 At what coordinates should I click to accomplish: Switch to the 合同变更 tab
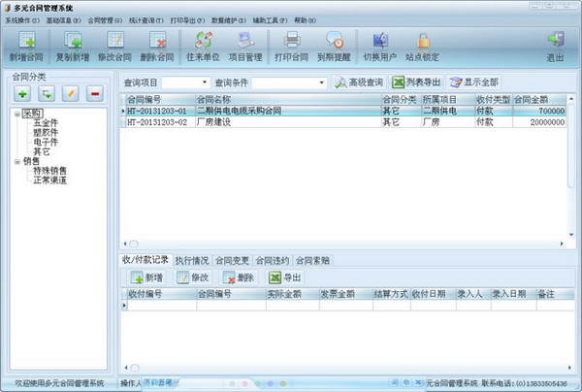click(233, 261)
